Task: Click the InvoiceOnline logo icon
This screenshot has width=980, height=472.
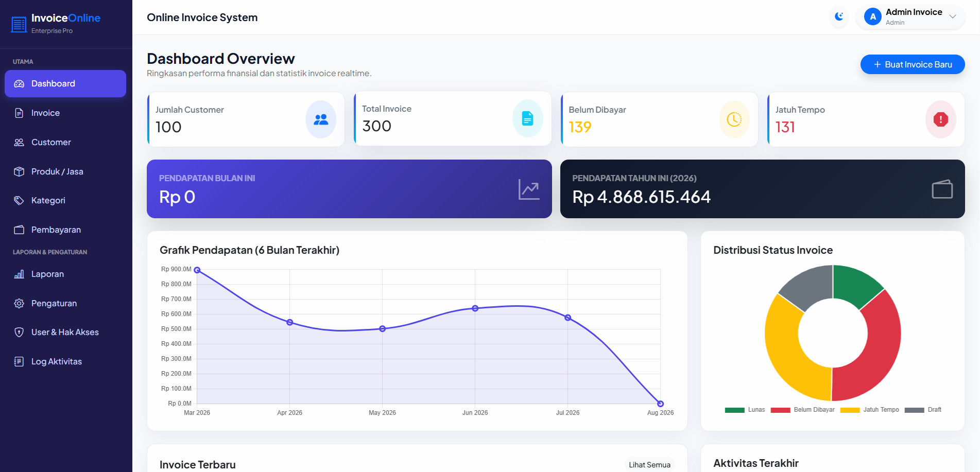Action: tap(19, 24)
